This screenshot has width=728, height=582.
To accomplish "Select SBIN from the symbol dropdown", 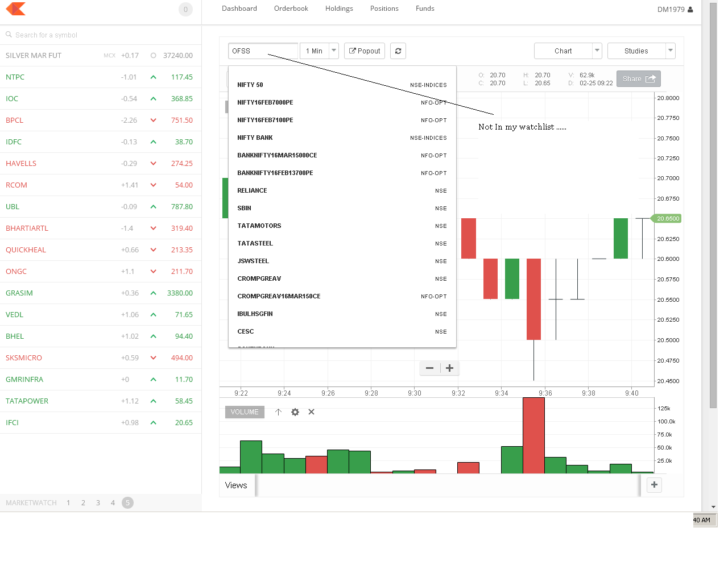I will click(342, 209).
